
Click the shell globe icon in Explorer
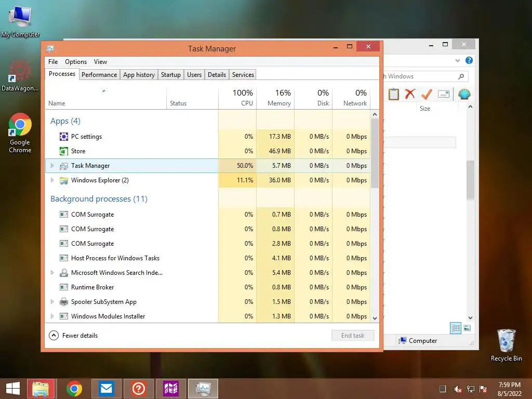point(464,94)
